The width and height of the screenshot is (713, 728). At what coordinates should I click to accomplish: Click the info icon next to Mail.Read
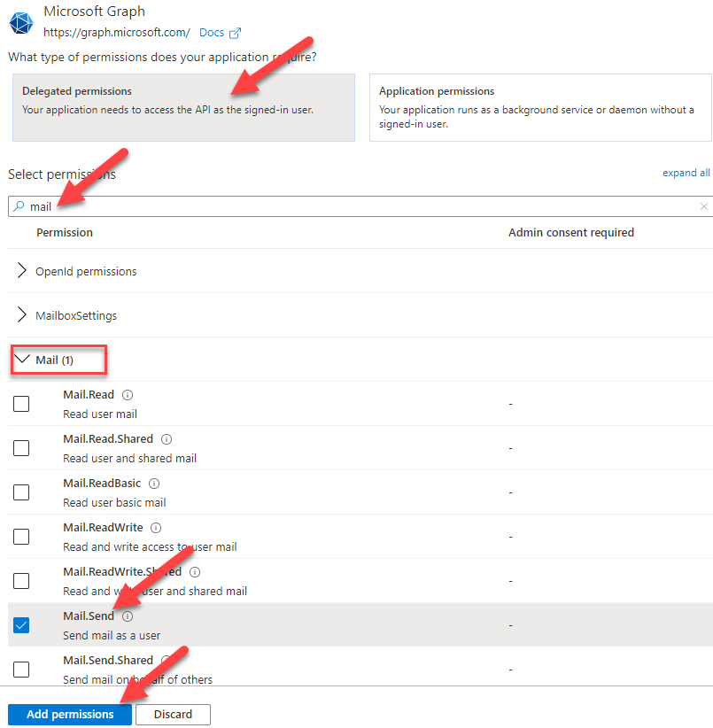click(x=128, y=395)
